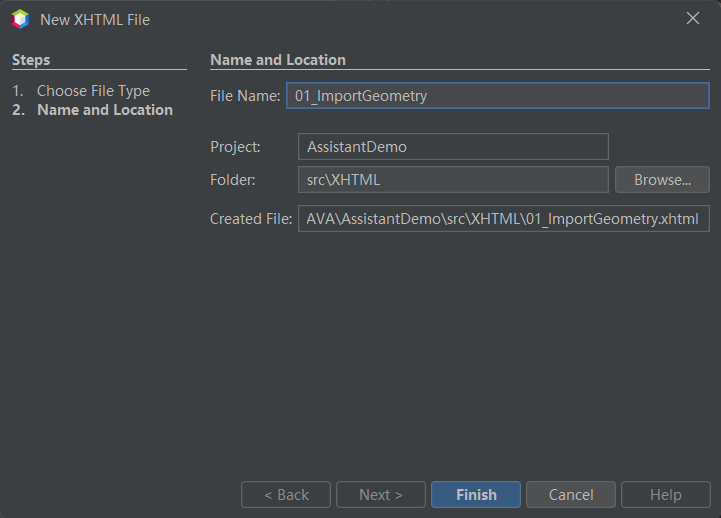This screenshot has height=518, width=721.
Task: Click the New XHTML File title text
Action: click(x=95, y=19)
